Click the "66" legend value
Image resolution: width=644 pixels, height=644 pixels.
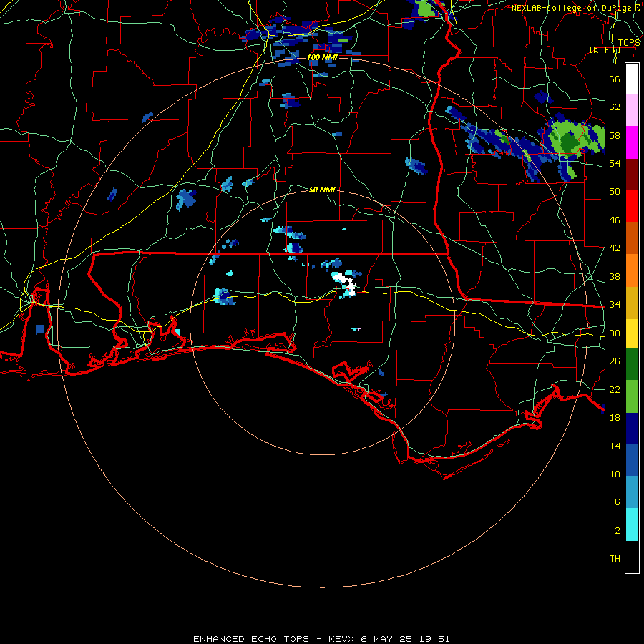[615, 79]
